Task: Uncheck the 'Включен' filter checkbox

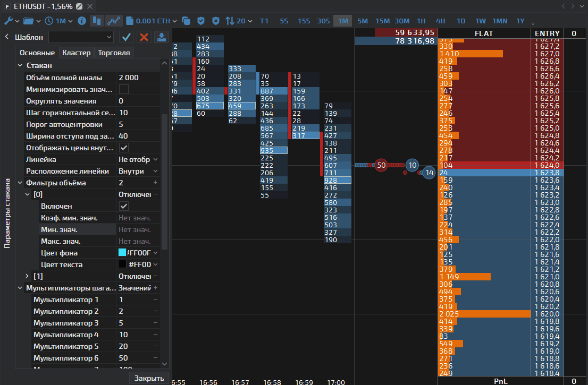Action: (124, 206)
